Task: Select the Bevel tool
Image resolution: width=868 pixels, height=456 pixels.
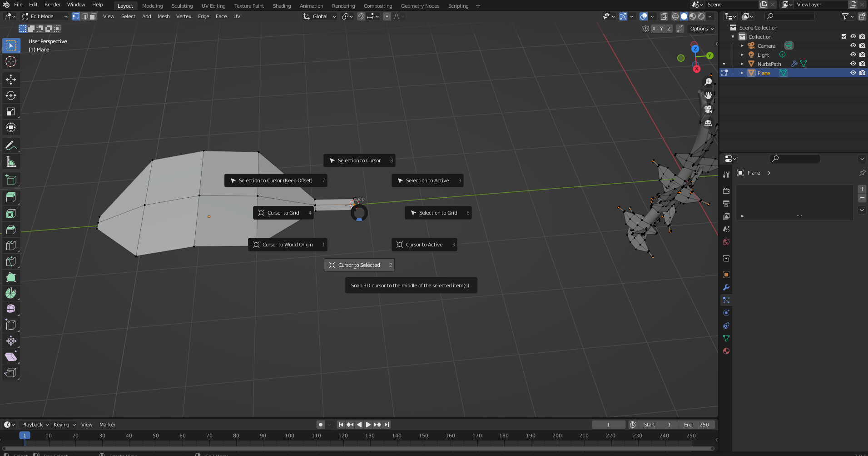Action: [x=11, y=229]
